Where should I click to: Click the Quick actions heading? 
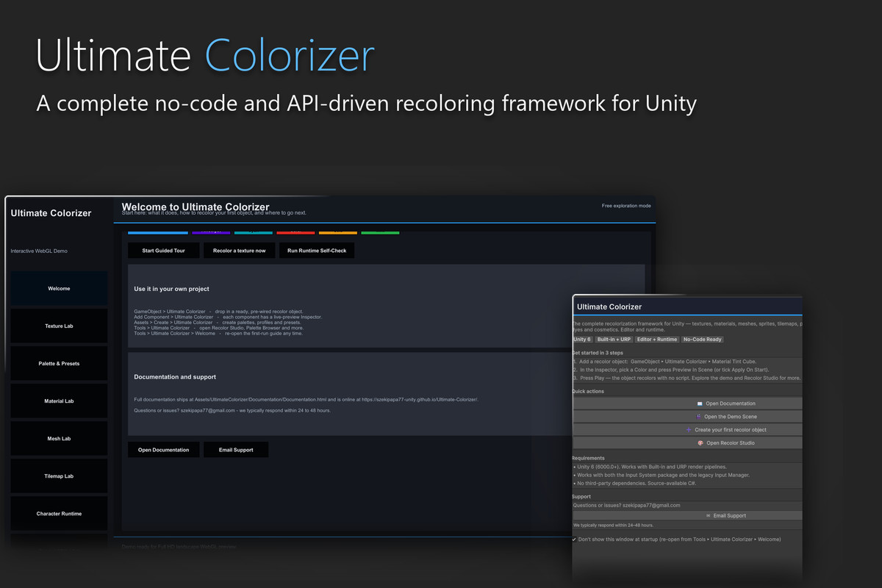(x=588, y=392)
